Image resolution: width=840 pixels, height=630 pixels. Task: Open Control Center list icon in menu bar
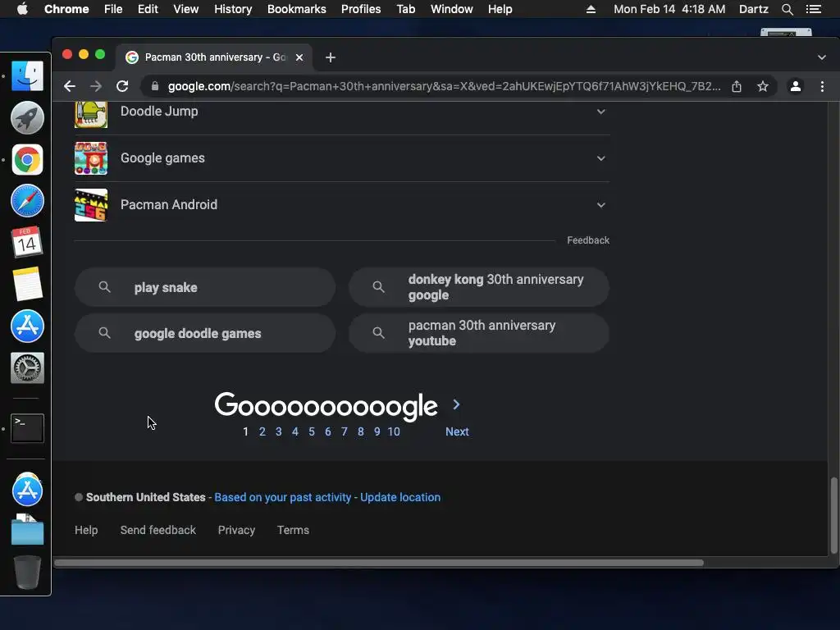pyautogui.click(x=814, y=9)
